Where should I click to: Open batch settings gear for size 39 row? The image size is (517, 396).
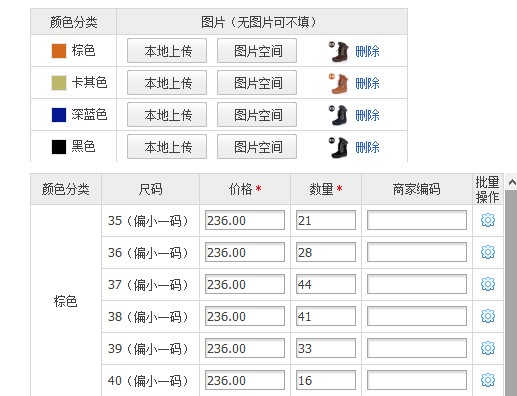coord(488,348)
